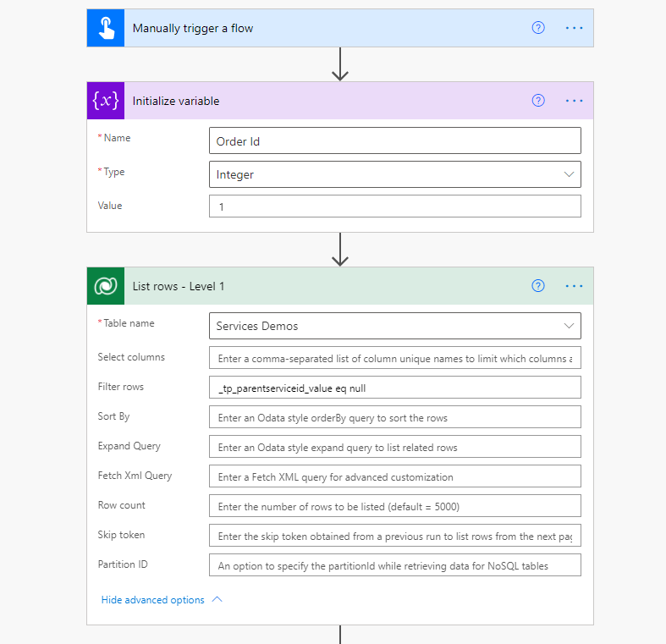Click Hide advanced options link
Viewport: 666px width, 644px height.
click(x=153, y=600)
